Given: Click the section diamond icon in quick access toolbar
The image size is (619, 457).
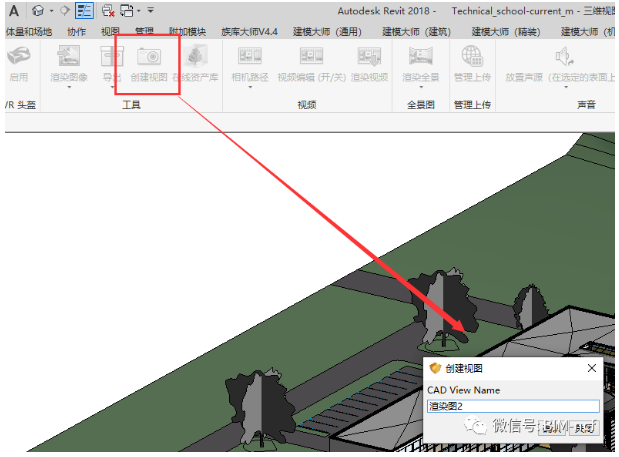Looking at the screenshot, I should [x=65, y=11].
